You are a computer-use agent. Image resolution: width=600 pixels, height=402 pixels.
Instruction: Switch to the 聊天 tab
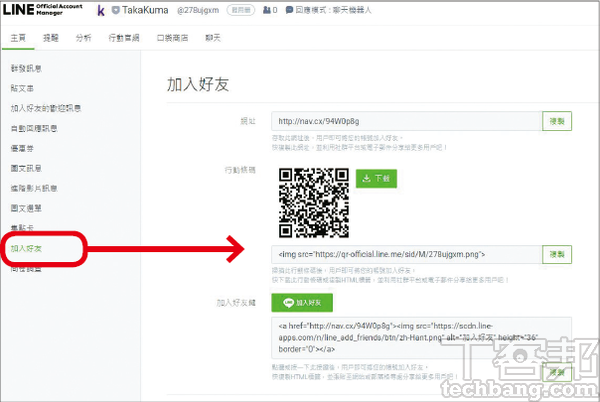pyautogui.click(x=213, y=38)
